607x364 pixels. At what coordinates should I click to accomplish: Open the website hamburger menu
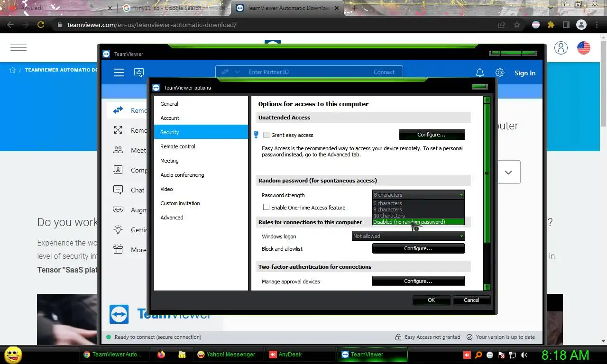pyautogui.click(x=18, y=47)
